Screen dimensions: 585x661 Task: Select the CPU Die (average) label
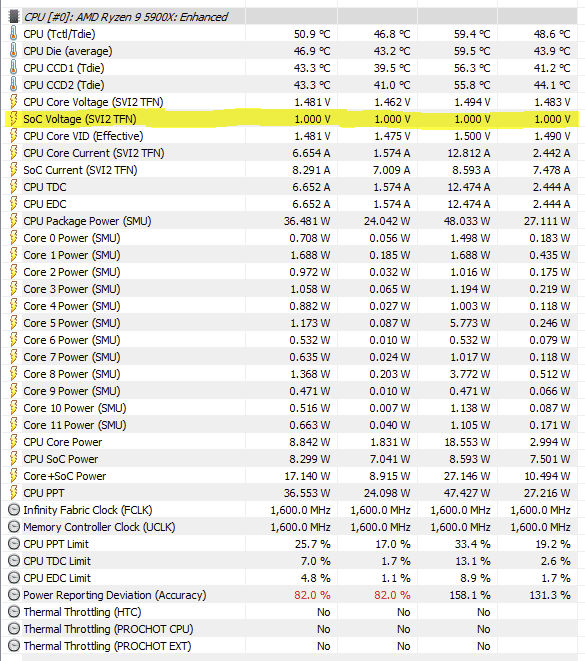pyautogui.click(x=68, y=51)
